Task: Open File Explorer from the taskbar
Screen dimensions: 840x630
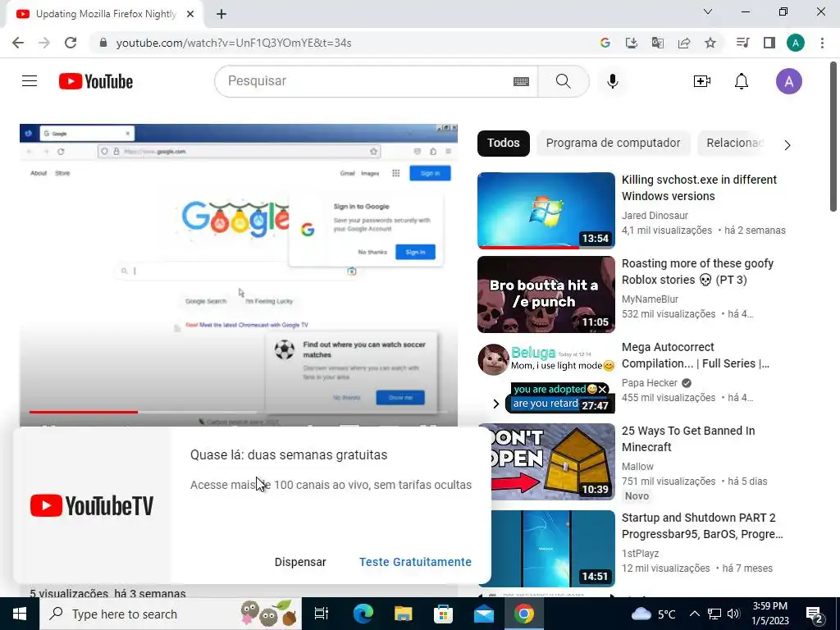Action: (x=404, y=614)
